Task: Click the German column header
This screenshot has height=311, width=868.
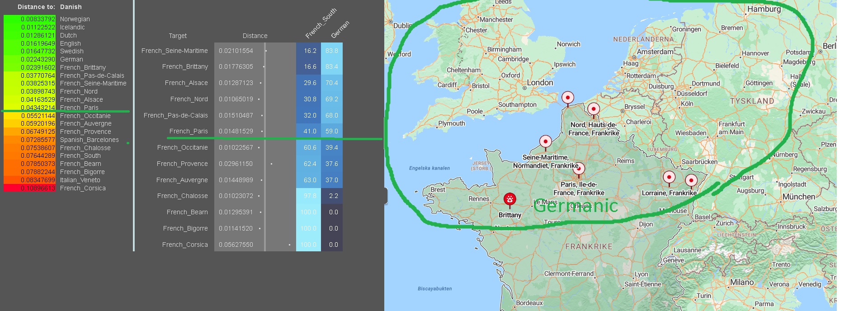Action: pos(340,30)
